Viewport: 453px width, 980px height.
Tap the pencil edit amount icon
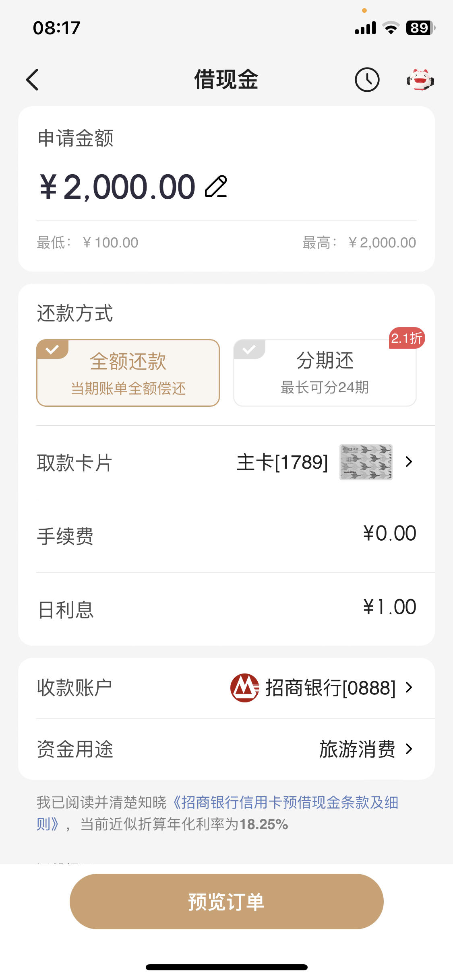tap(216, 187)
